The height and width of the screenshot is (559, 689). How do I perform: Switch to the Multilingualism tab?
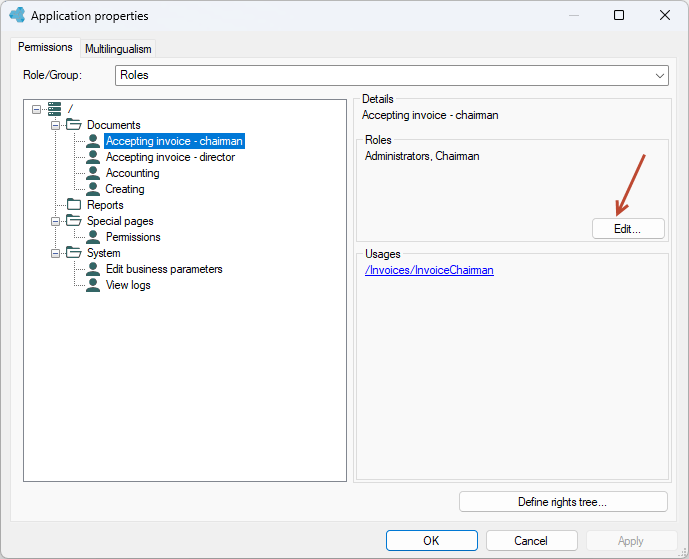coord(118,49)
